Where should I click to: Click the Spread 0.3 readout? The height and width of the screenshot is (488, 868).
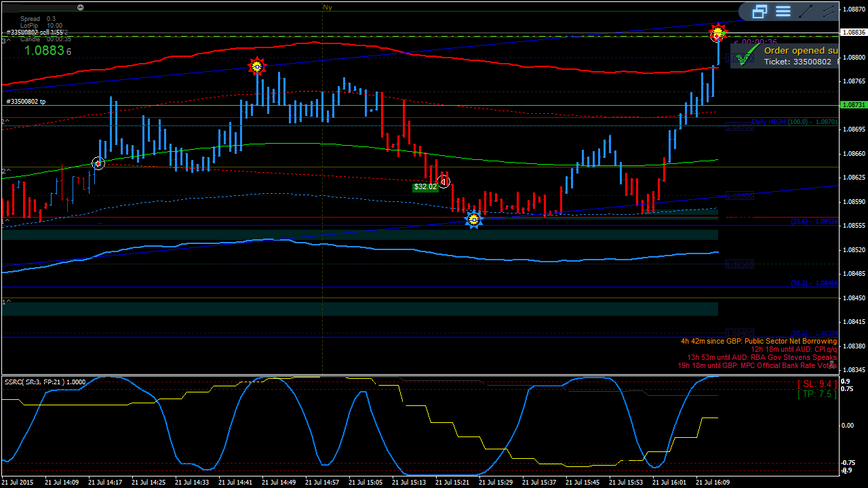coord(38,19)
